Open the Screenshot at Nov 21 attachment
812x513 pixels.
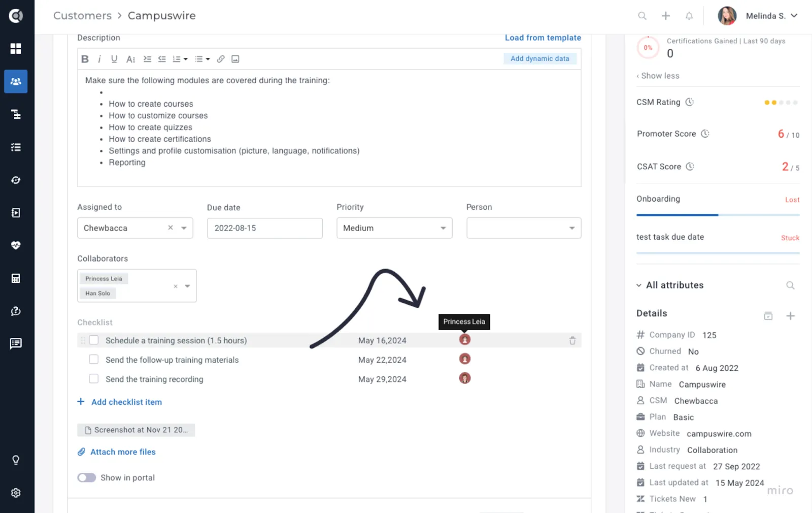click(x=136, y=430)
